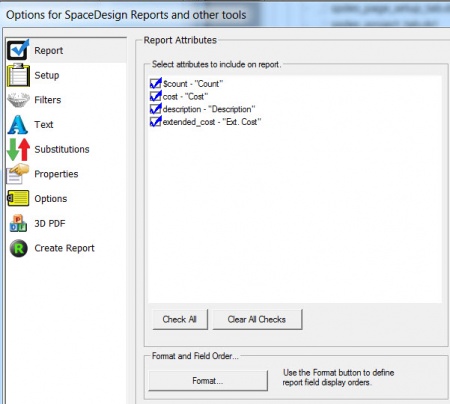Image resolution: width=450 pixels, height=404 pixels.
Task: Select the $count - "Count" attribute text
Action: [x=193, y=84]
